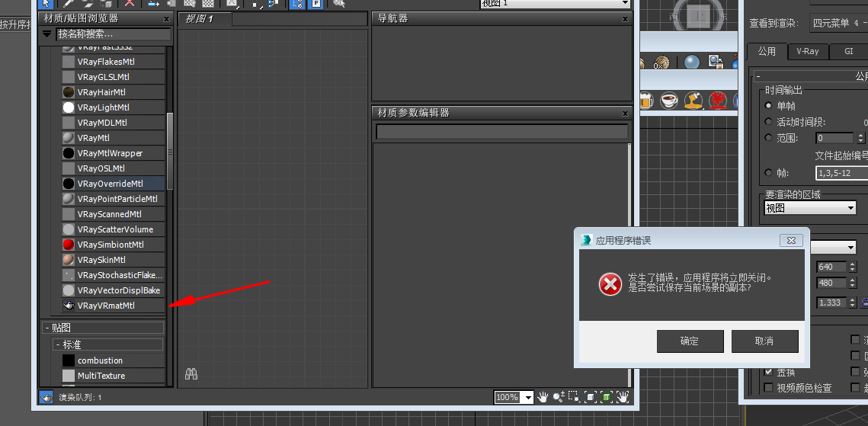Close the 材质参数编辑器 panel
This screenshot has width=868, height=426.
click(x=626, y=114)
